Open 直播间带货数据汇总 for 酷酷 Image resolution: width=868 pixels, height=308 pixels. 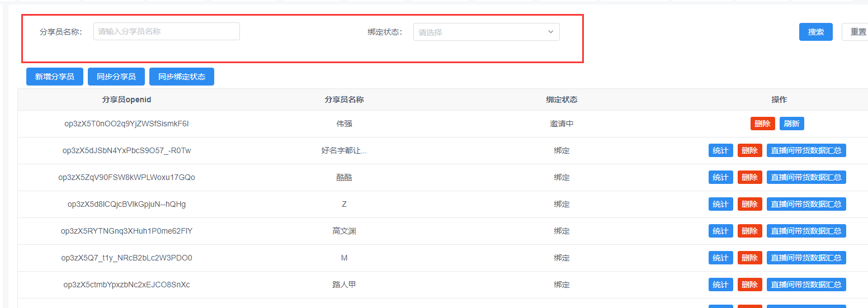(x=806, y=177)
